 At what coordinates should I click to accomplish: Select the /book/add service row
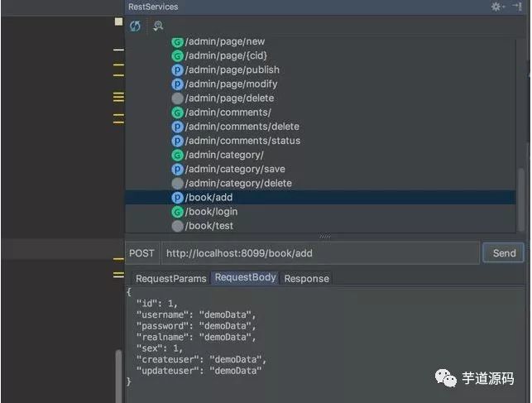(x=321, y=198)
